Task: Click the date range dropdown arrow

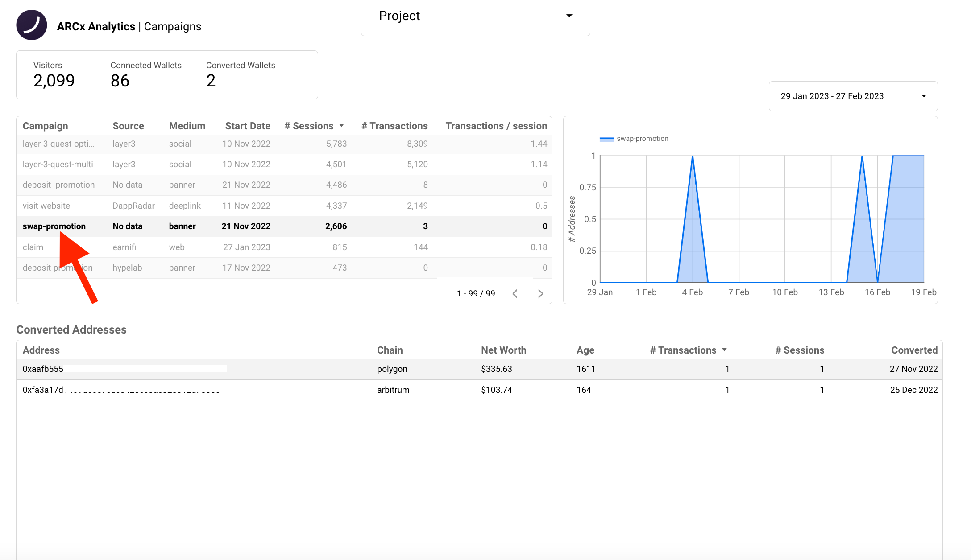Action: [x=924, y=96]
